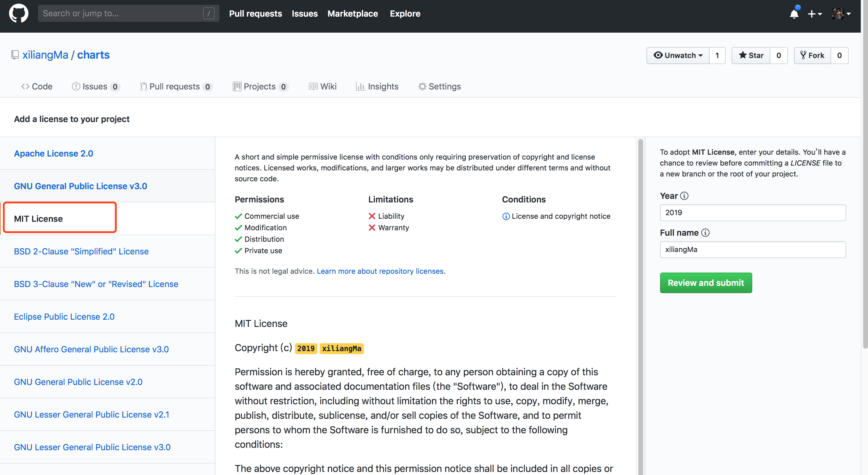
Task: Click the repository book icon beside xiliangMa
Action: point(15,55)
